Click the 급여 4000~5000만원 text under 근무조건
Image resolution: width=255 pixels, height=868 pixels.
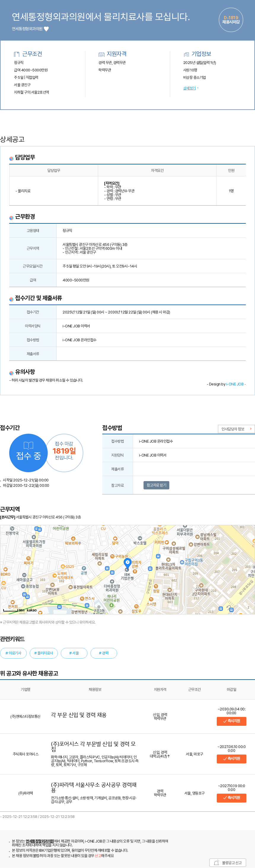31,70
